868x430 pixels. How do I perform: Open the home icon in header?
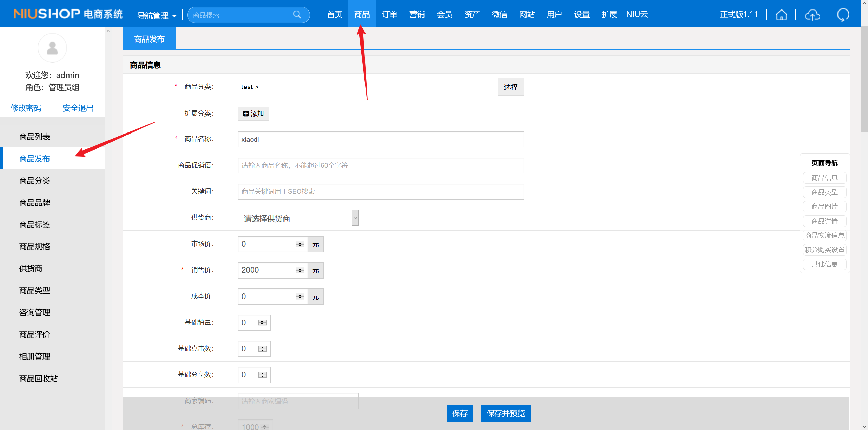click(x=781, y=15)
